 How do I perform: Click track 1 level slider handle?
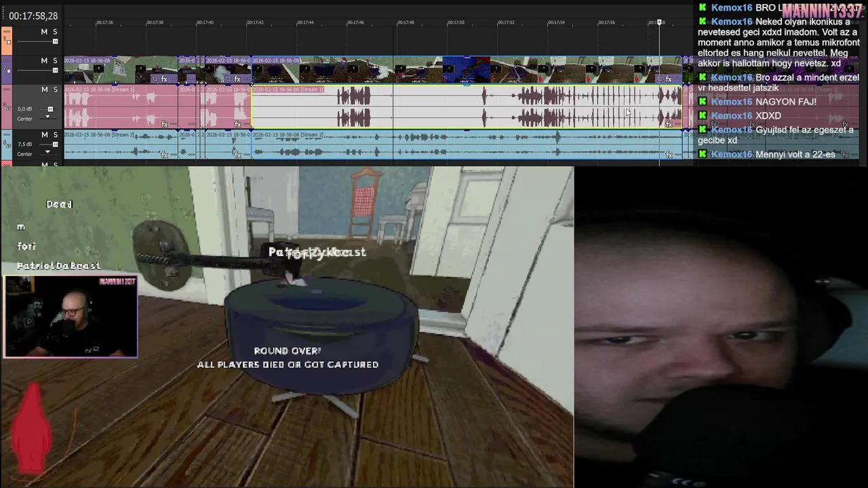(x=55, y=42)
